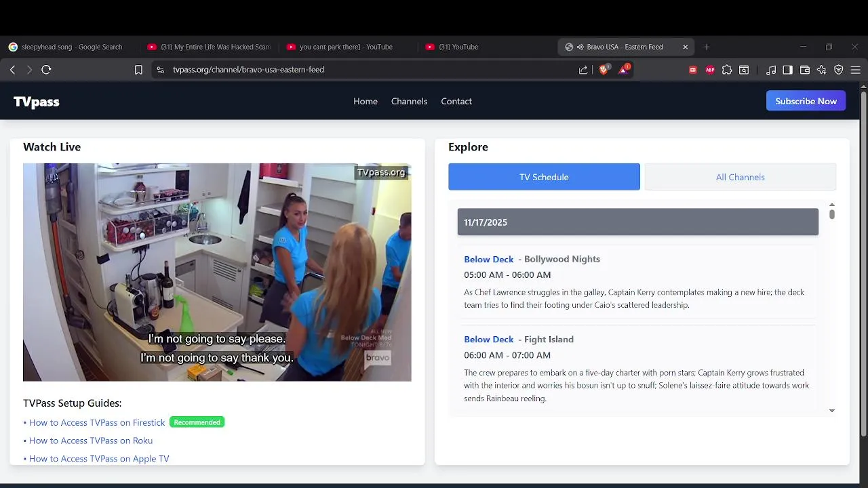Screen dimensions: 868x488
Task: Open the Brave Rewards triangle icon
Action: point(624,69)
